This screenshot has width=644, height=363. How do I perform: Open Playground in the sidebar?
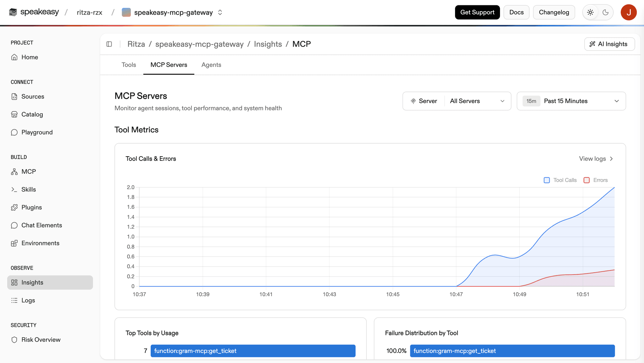point(50,132)
